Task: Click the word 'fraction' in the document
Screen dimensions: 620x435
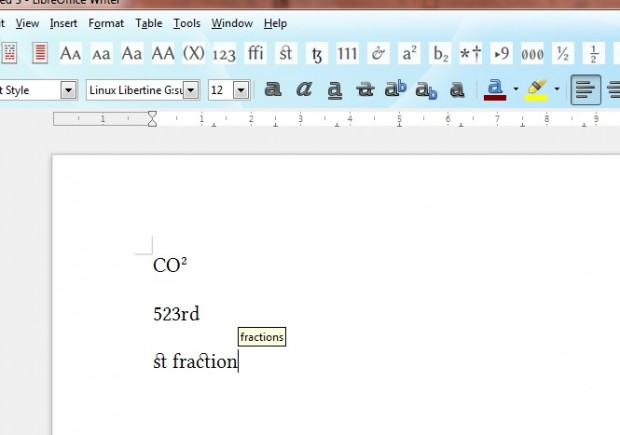Action: [x=205, y=361]
